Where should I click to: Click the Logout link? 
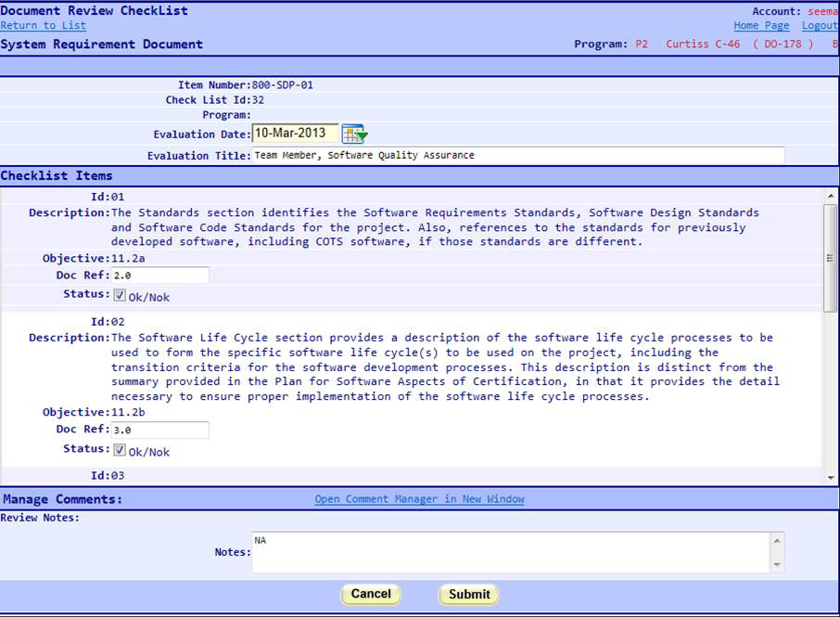[x=820, y=25]
